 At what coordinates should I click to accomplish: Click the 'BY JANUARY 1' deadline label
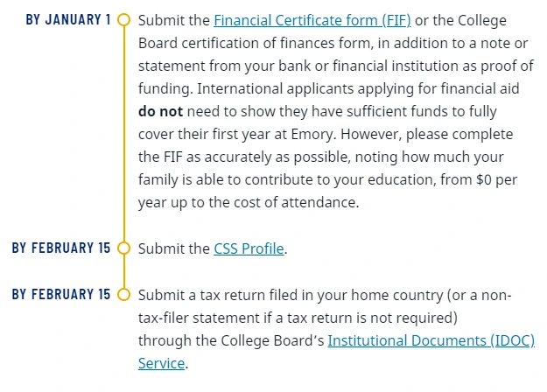coord(68,19)
